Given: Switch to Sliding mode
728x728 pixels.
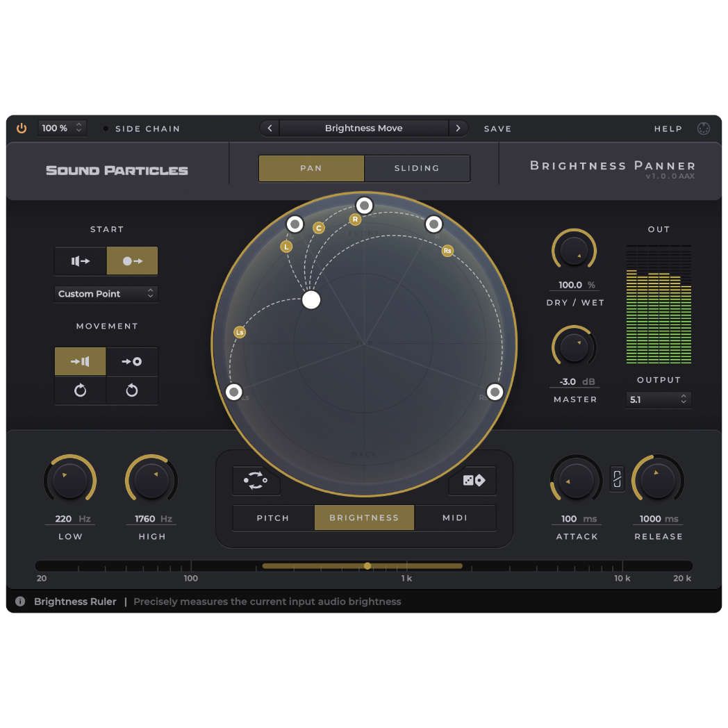Looking at the screenshot, I should [417, 168].
